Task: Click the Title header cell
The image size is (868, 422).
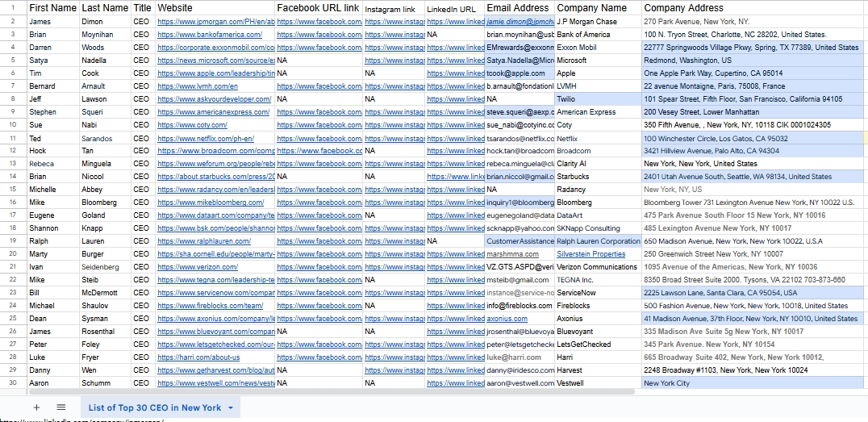Action: [x=143, y=8]
